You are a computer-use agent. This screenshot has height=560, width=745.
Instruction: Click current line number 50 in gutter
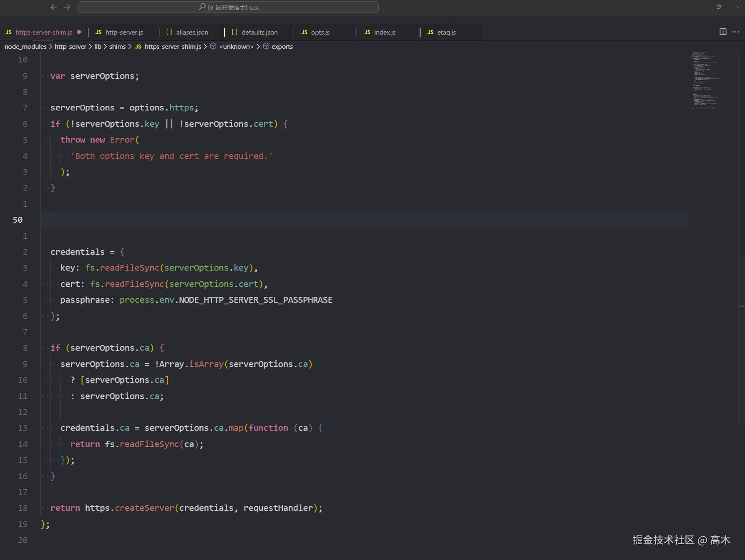[18, 220]
